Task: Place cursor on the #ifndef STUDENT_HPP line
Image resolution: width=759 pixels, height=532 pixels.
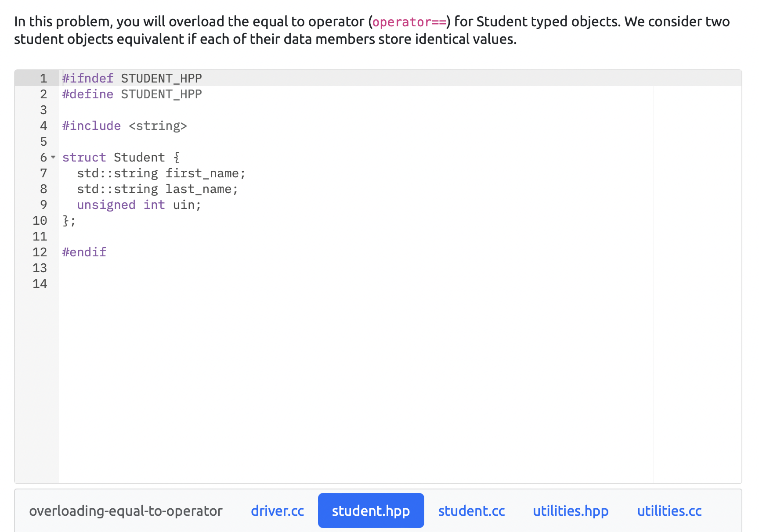Action: point(132,78)
